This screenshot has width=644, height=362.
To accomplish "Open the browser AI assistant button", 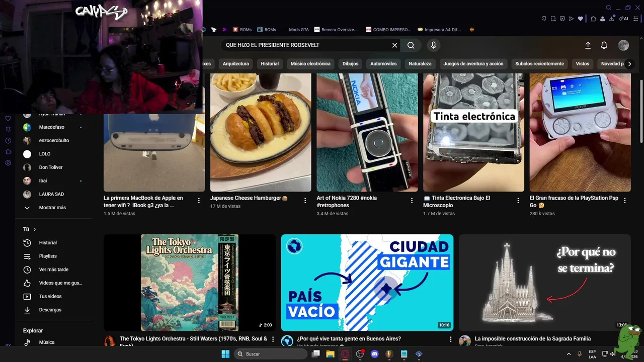I will click(623, 19).
